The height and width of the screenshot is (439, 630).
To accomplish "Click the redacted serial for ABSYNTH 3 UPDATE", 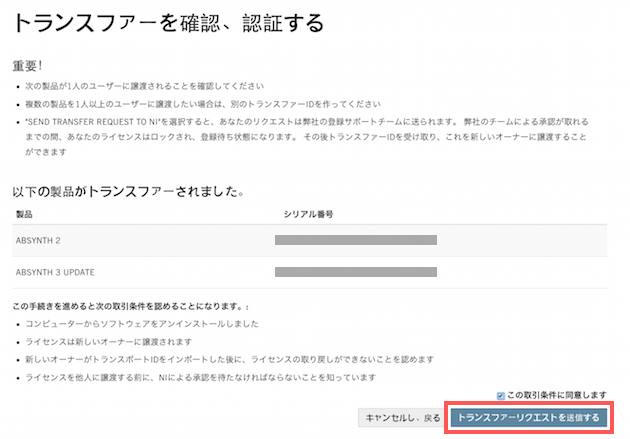I will (x=356, y=272).
